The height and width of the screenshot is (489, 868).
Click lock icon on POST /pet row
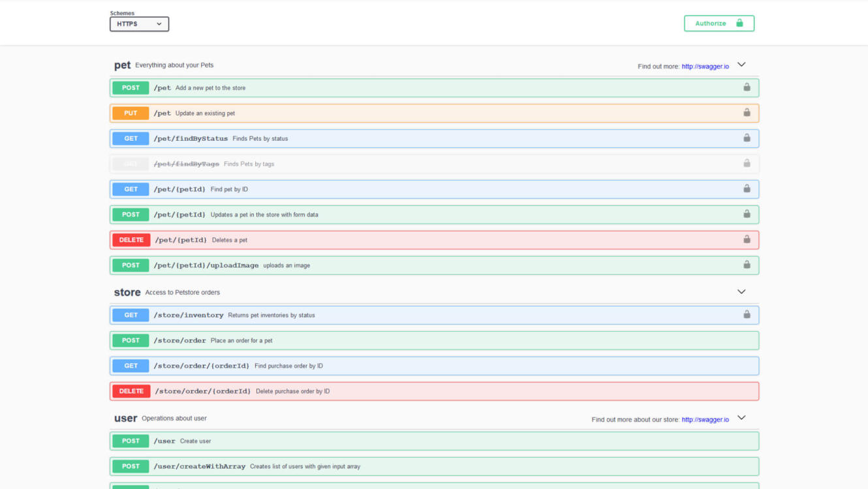pos(747,87)
